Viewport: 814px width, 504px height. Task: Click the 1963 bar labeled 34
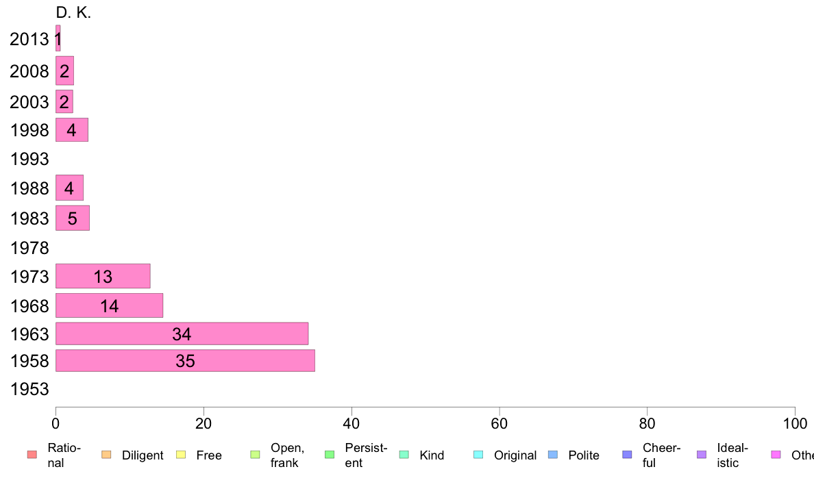click(182, 333)
